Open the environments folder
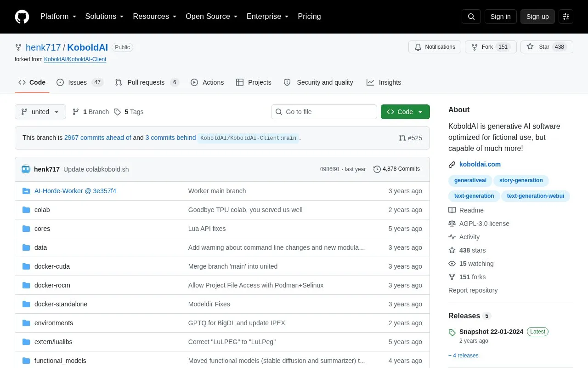Image resolution: width=588 pixels, height=368 pixels. [54, 323]
